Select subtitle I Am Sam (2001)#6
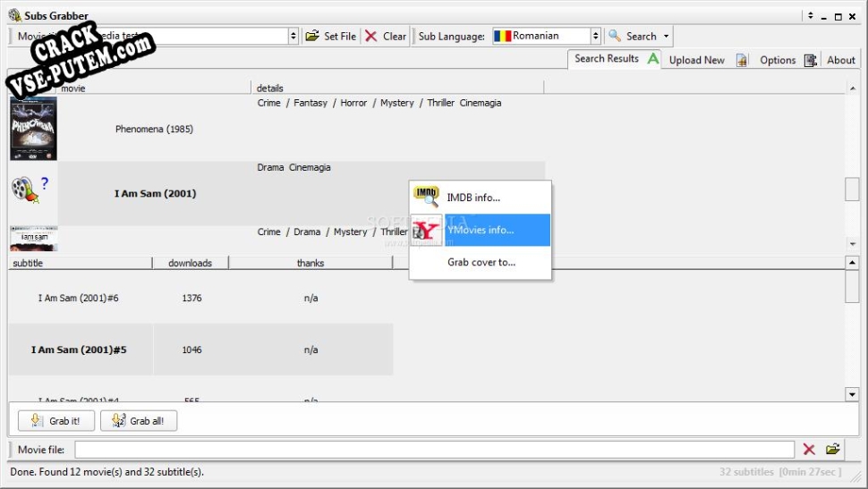The width and height of the screenshot is (868, 489). pos(78,298)
